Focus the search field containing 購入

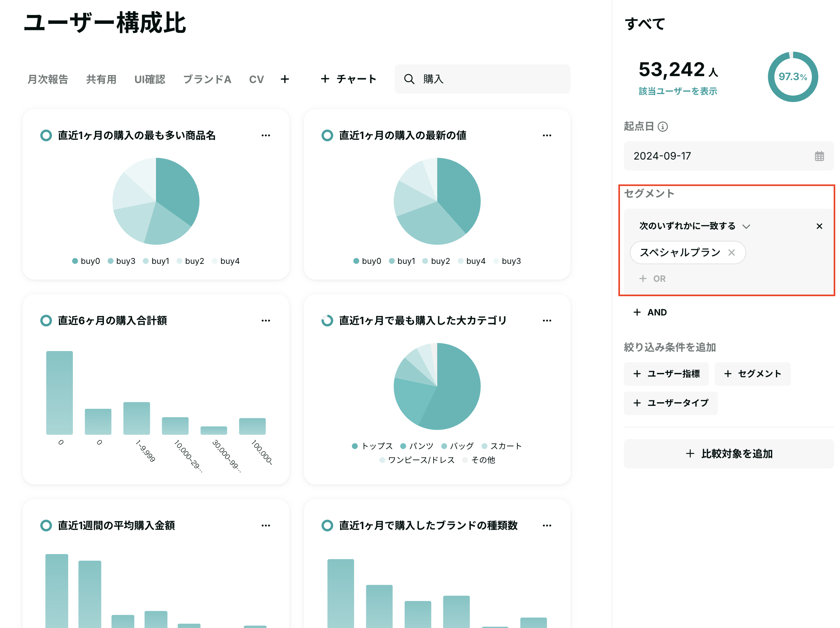(x=482, y=79)
